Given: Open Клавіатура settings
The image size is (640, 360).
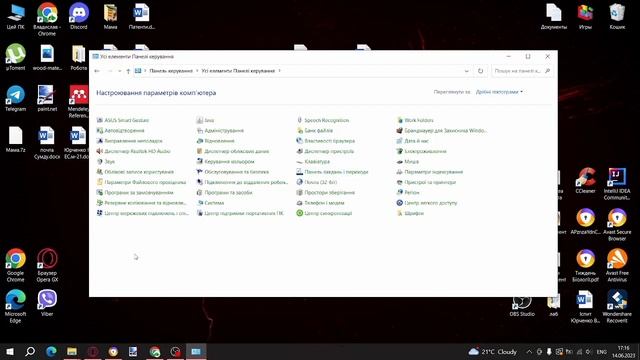Looking at the screenshot, I should pyautogui.click(x=313, y=162).
